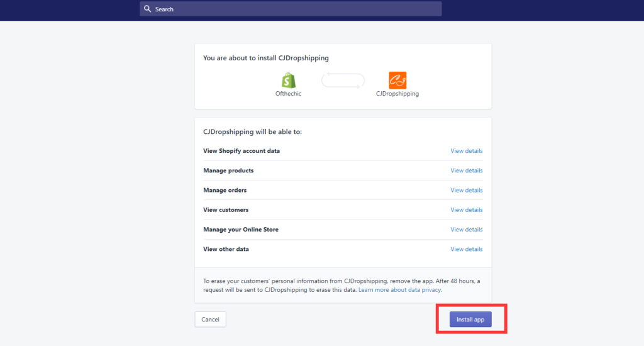This screenshot has width=644, height=346.
Task: Click the erase customers' personal information notice
Action: pos(341,285)
